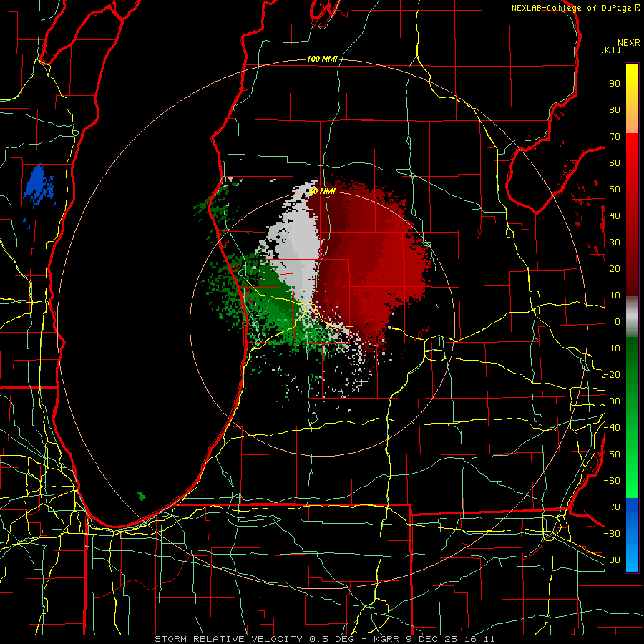
Task: Click the 30 value on the velocity scale
Action: 615,243
